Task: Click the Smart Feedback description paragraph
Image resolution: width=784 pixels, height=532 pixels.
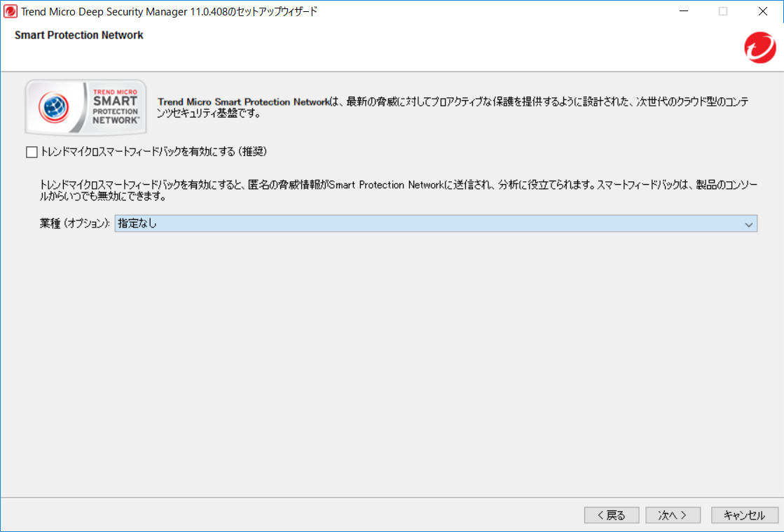Action: coord(399,190)
